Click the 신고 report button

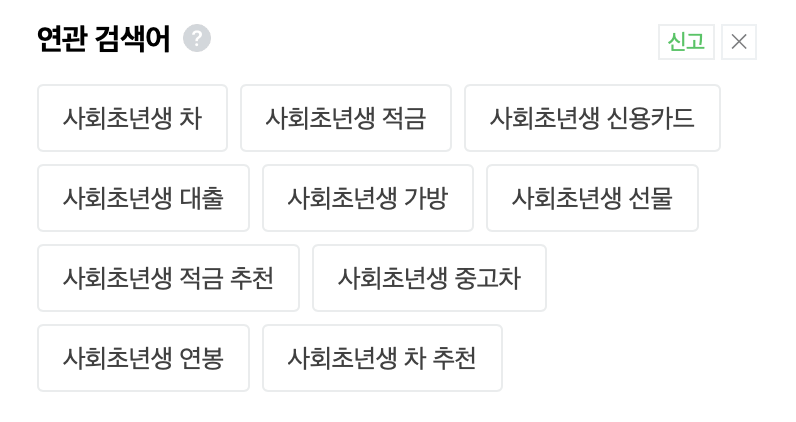686,42
